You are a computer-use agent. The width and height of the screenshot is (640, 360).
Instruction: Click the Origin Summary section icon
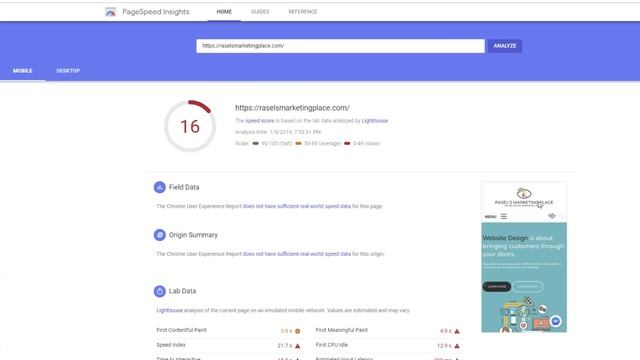160,235
